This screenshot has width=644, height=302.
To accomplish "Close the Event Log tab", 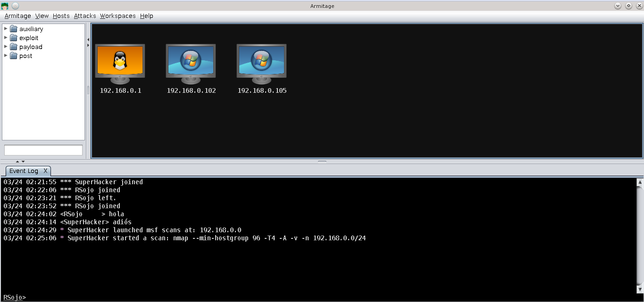I will (x=45, y=171).
